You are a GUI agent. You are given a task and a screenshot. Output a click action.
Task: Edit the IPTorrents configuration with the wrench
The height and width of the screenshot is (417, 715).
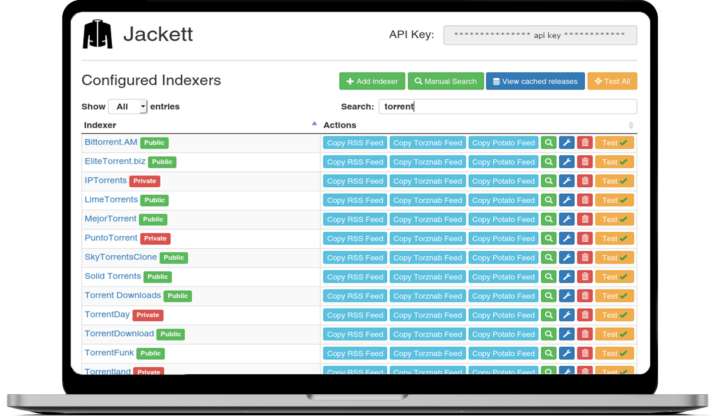click(x=566, y=181)
